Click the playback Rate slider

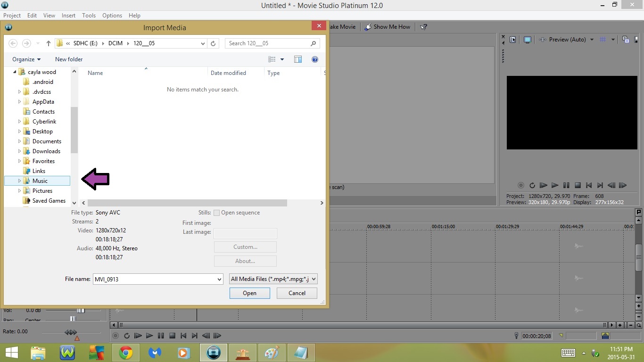(71, 332)
